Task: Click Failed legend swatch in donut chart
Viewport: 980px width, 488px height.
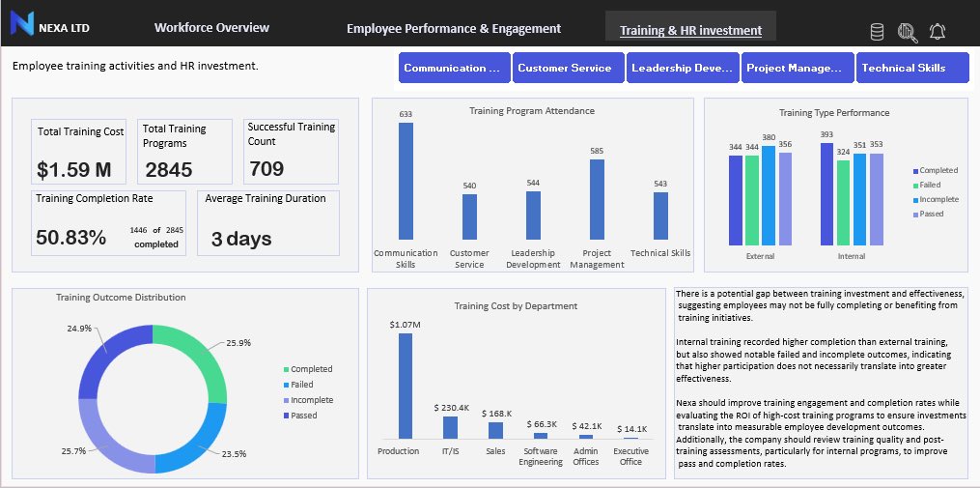Action: pyautogui.click(x=286, y=385)
